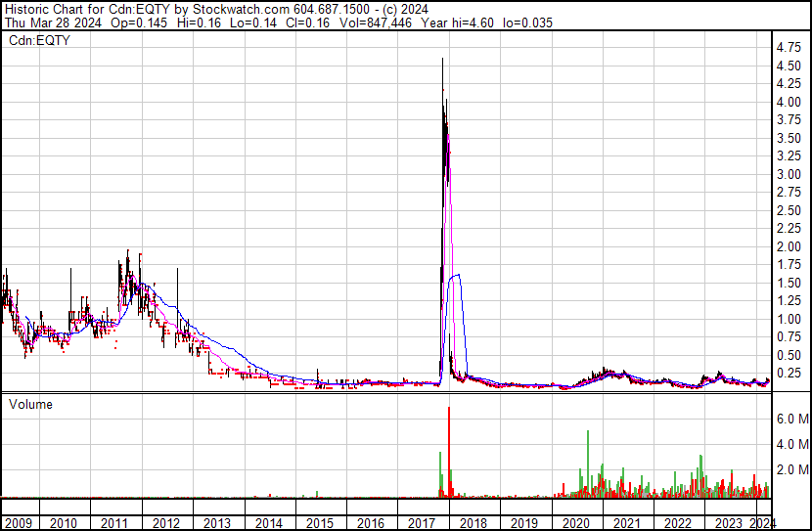Select the 2011 year label on the time axis
Viewport: 812px width, 531px height.
115,523
